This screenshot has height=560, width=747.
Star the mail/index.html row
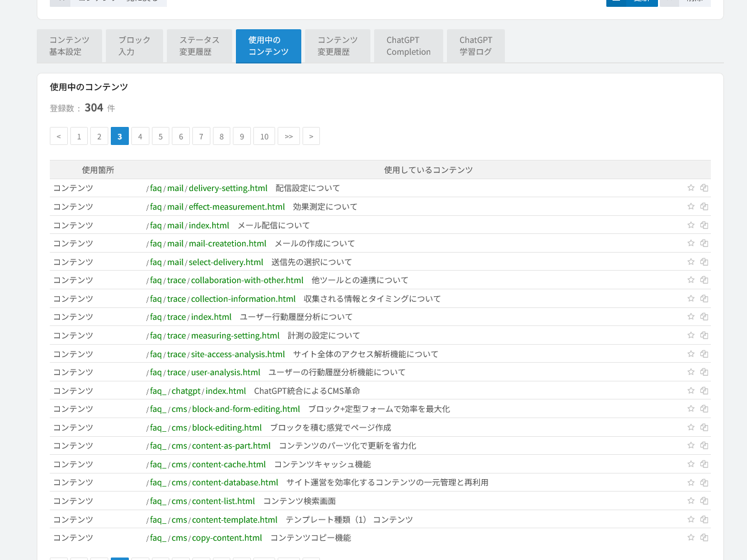point(691,225)
